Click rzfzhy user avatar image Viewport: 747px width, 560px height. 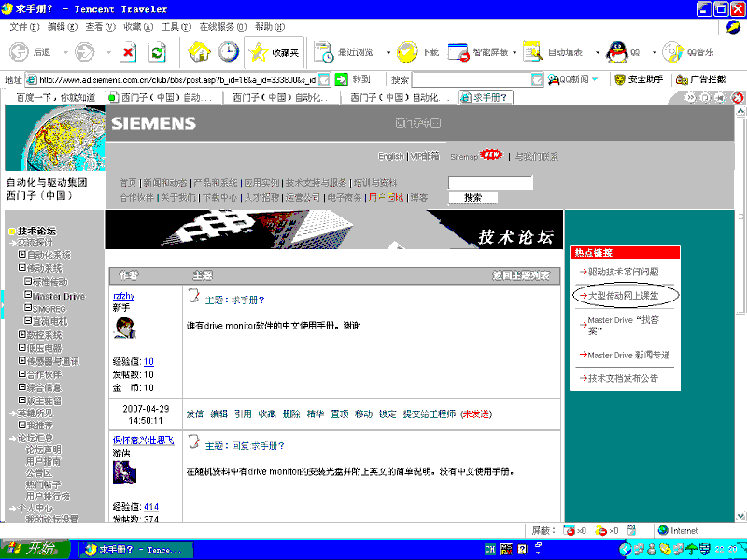pos(125,329)
